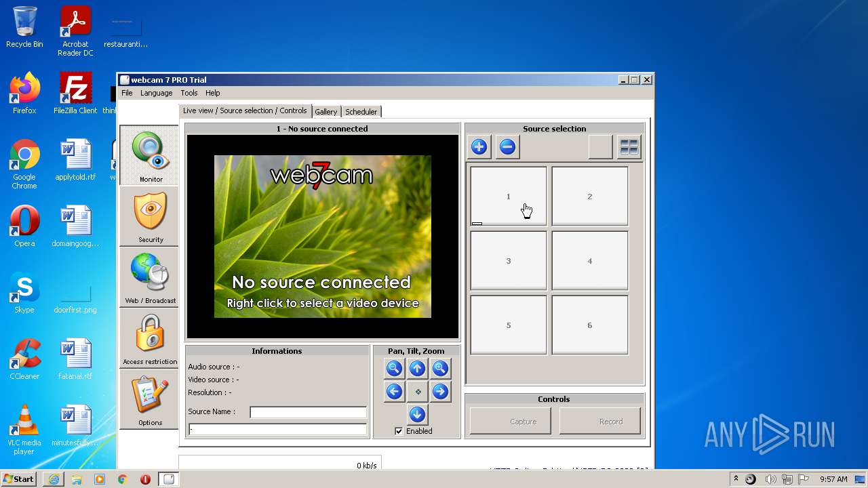
Task: Tilt the camera up
Action: [x=417, y=369]
